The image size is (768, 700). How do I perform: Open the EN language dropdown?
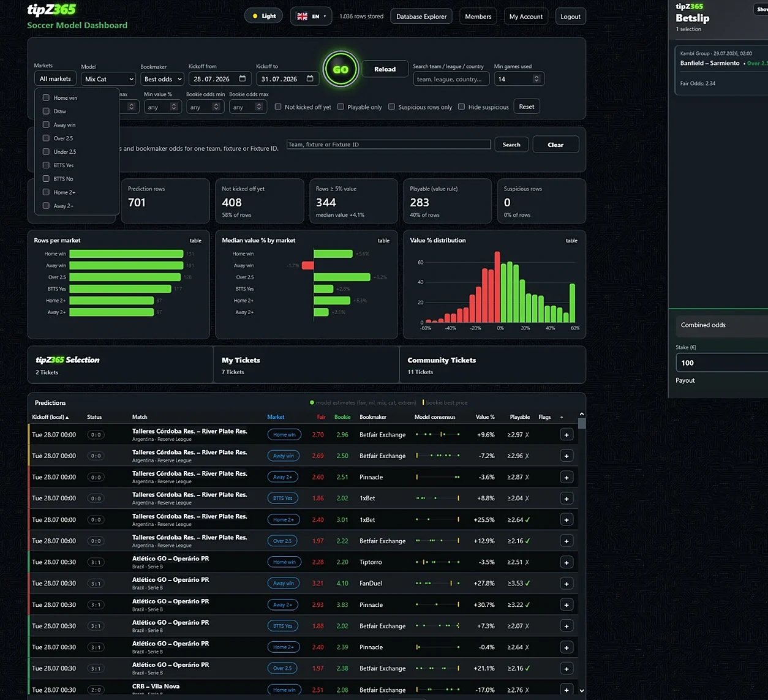click(311, 16)
